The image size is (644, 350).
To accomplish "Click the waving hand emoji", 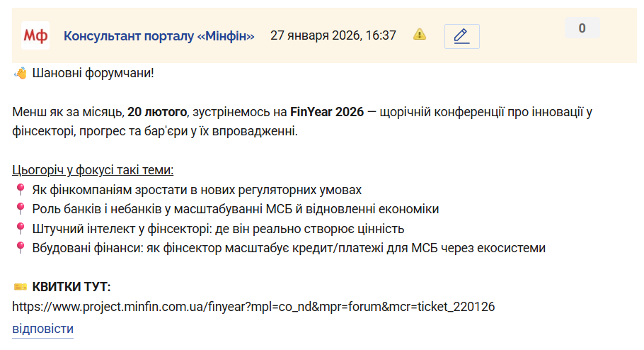I will [21, 73].
